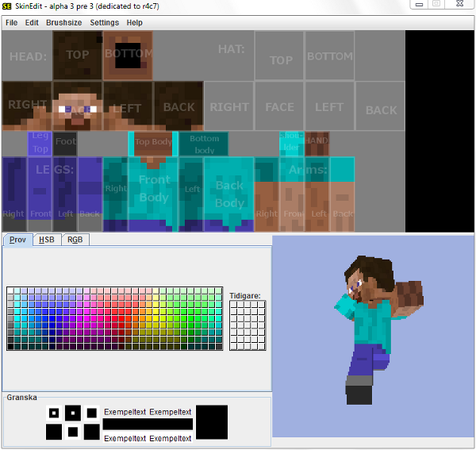Select the Front Body skin region

(x=154, y=189)
